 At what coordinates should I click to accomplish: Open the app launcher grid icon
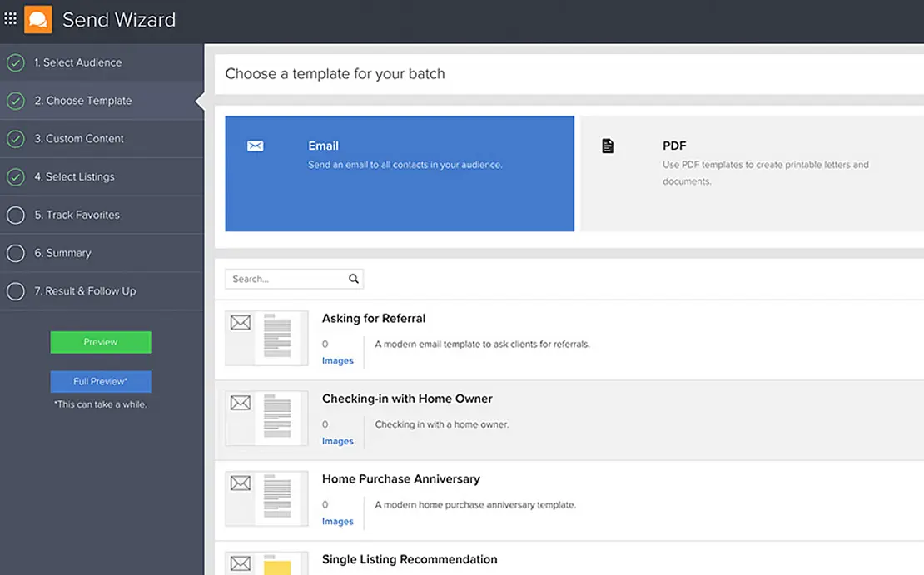pyautogui.click(x=11, y=18)
